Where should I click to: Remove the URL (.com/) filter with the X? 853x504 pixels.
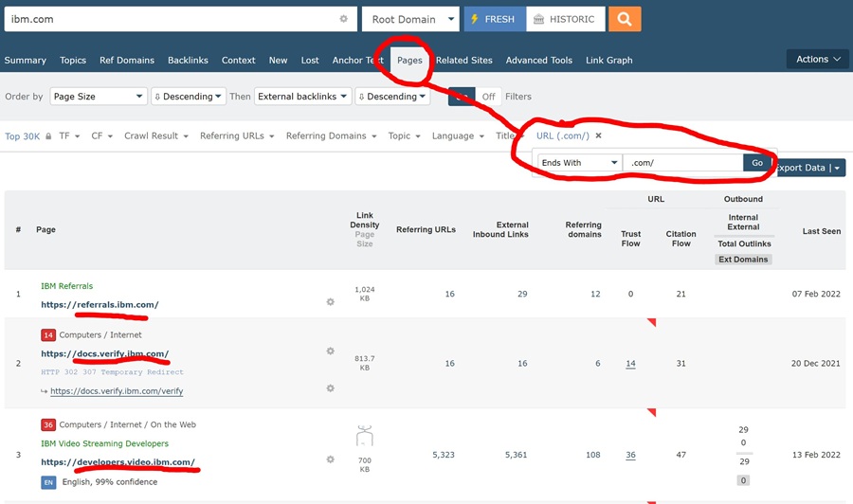(598, 135)
